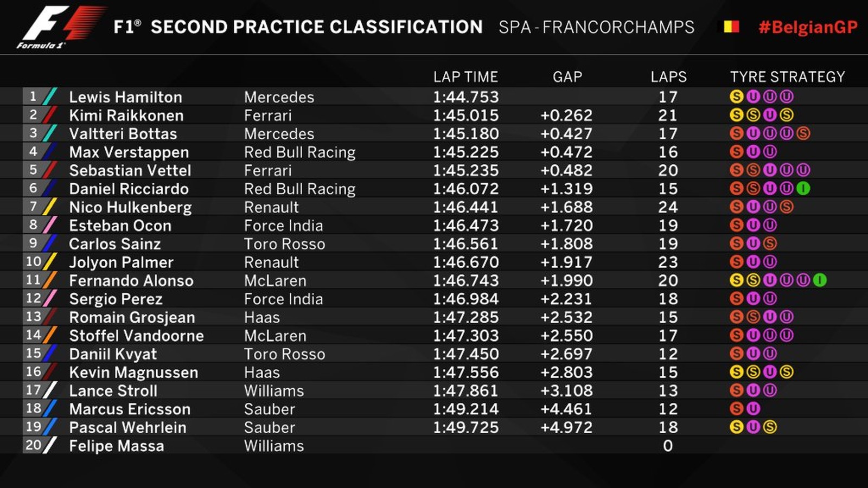Image resolution: width=868 pixels, height=488 pixels.
Task: Select the Lewis Hamilton driver name
Action: click(125, 97)
